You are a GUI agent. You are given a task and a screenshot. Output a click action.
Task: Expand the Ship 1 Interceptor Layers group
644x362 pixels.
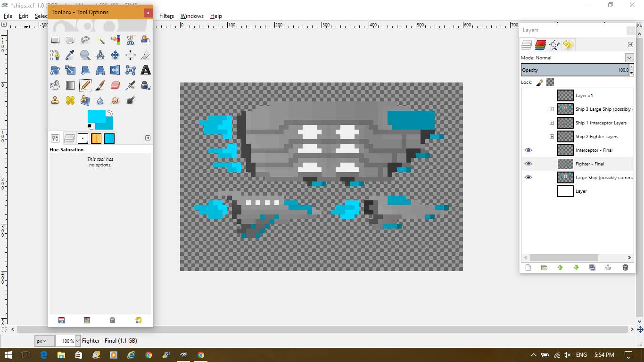click(x=552, y=123)
